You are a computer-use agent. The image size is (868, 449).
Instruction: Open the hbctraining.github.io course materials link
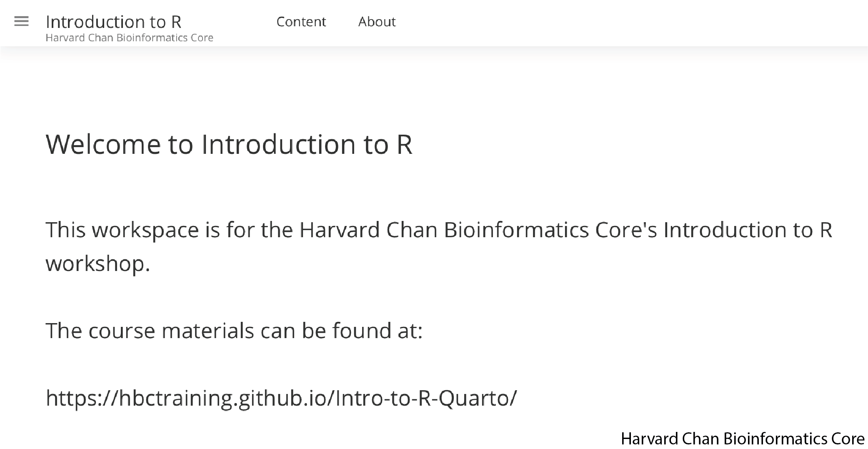coord(281,398)
